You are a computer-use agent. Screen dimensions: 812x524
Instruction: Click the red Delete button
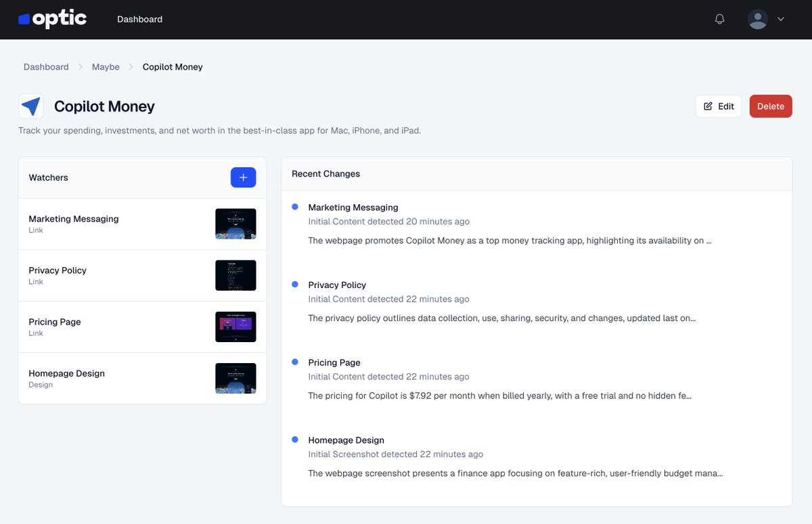coord(771,106)
